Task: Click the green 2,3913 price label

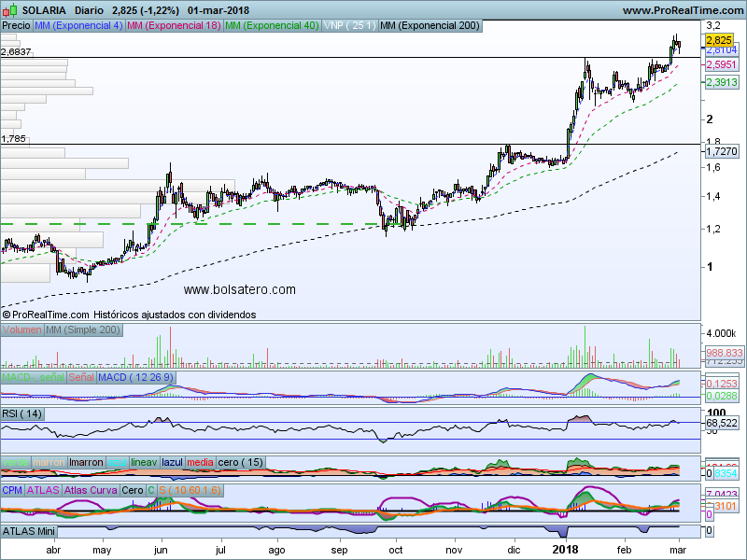Action: pyautogui.click(x=720, y=83)
